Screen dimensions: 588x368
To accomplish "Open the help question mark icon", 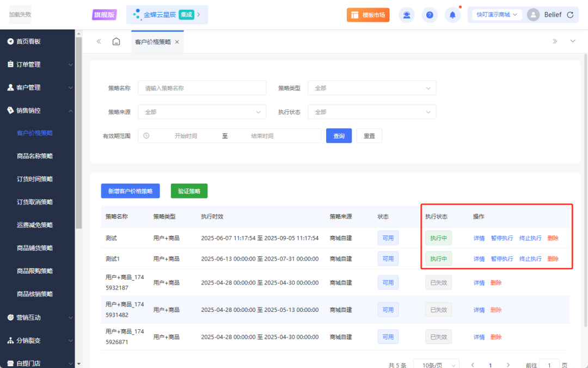I will 430,15.
